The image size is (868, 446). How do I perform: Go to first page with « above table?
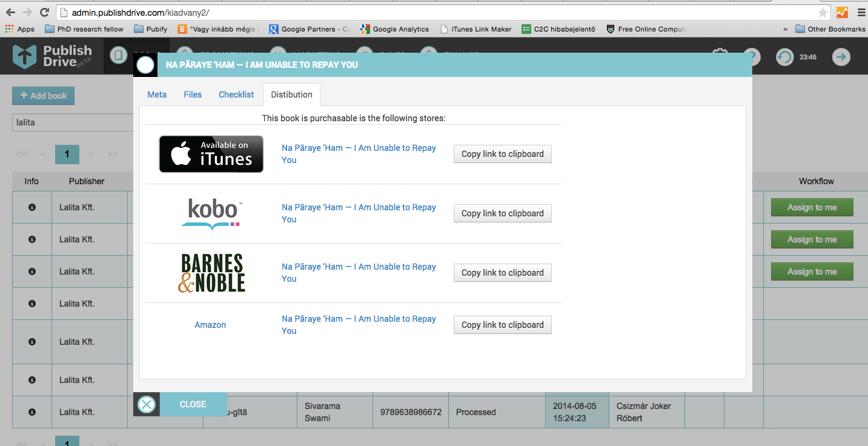22,154
